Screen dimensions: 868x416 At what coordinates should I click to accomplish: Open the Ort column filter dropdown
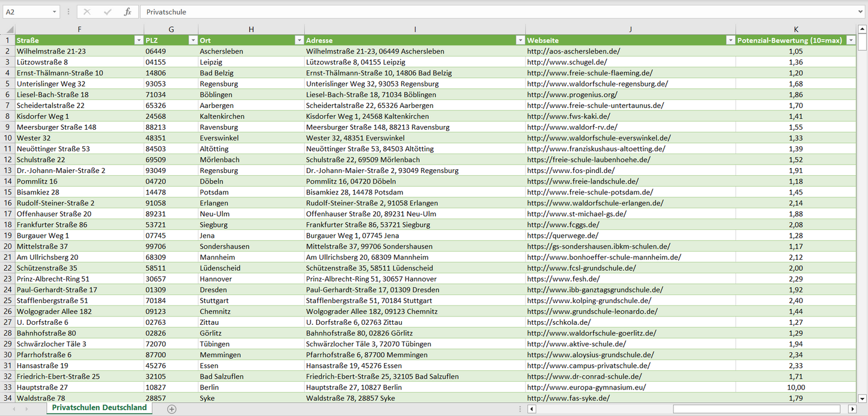[299, 40]
